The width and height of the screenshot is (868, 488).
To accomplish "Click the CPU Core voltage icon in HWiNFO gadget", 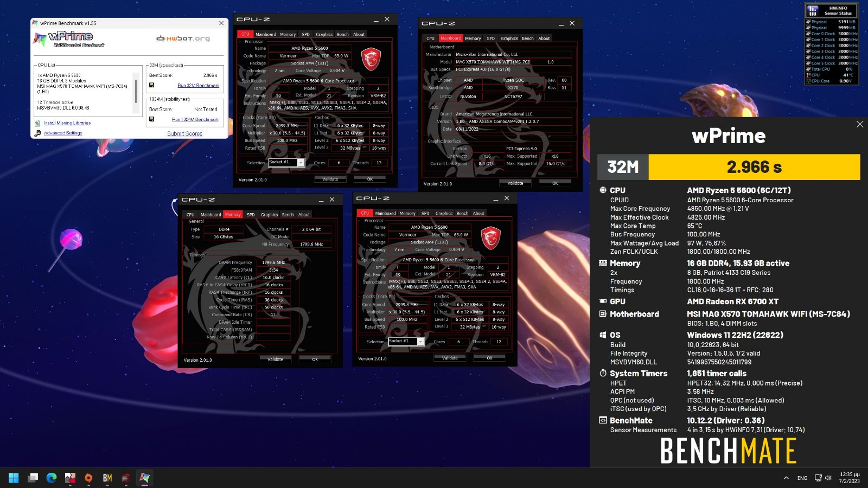I will 808,81.
